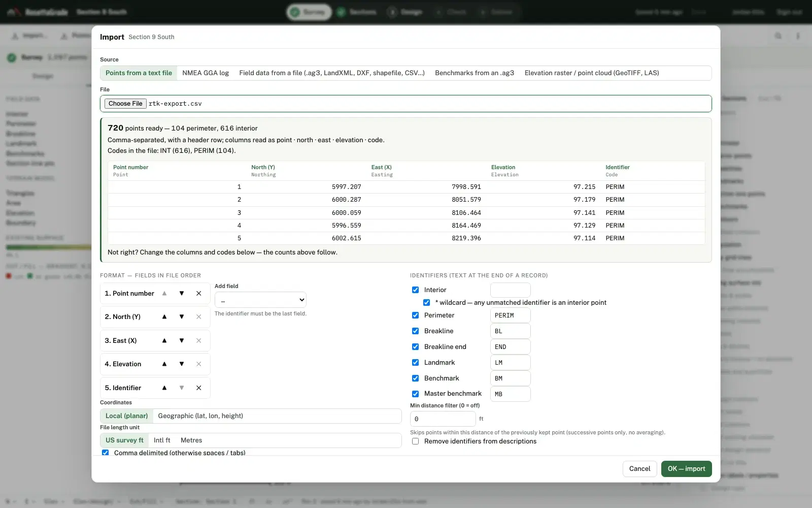Disable Master benchmark identifier

415,394
